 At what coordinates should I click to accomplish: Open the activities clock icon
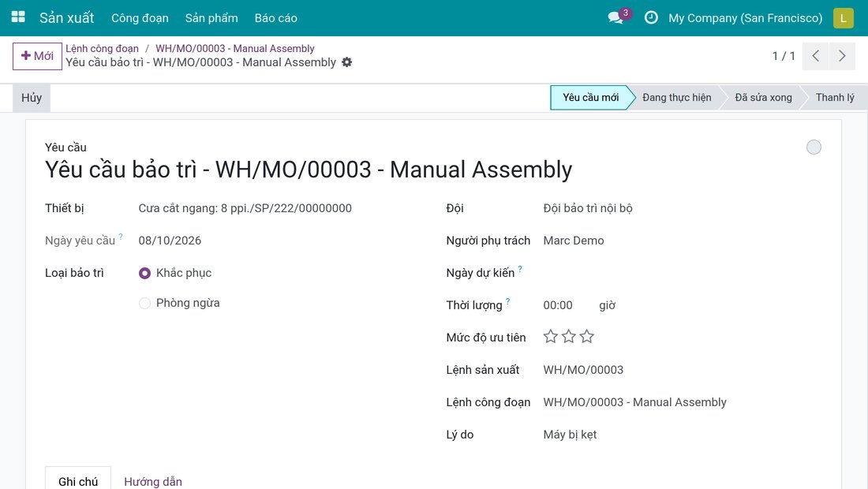tap(651, 17)
